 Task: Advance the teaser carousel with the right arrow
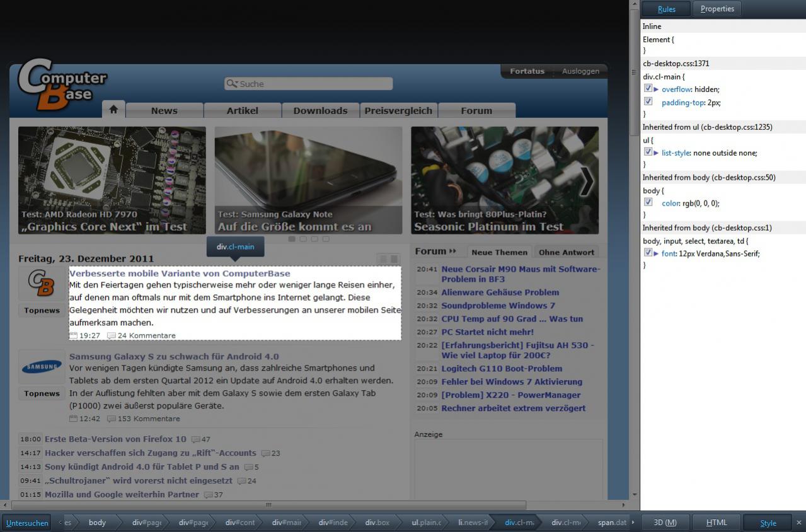pyautogui.click(x=586, y=182)
